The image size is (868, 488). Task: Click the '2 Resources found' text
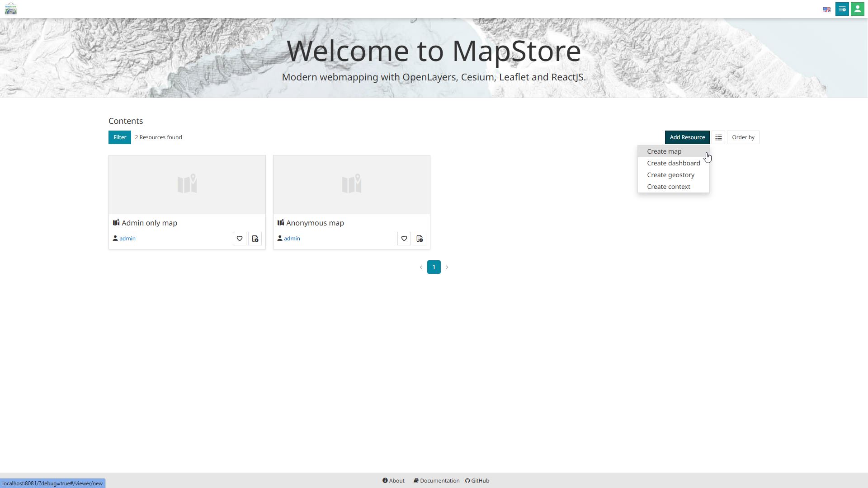click(x=158, y=137)
